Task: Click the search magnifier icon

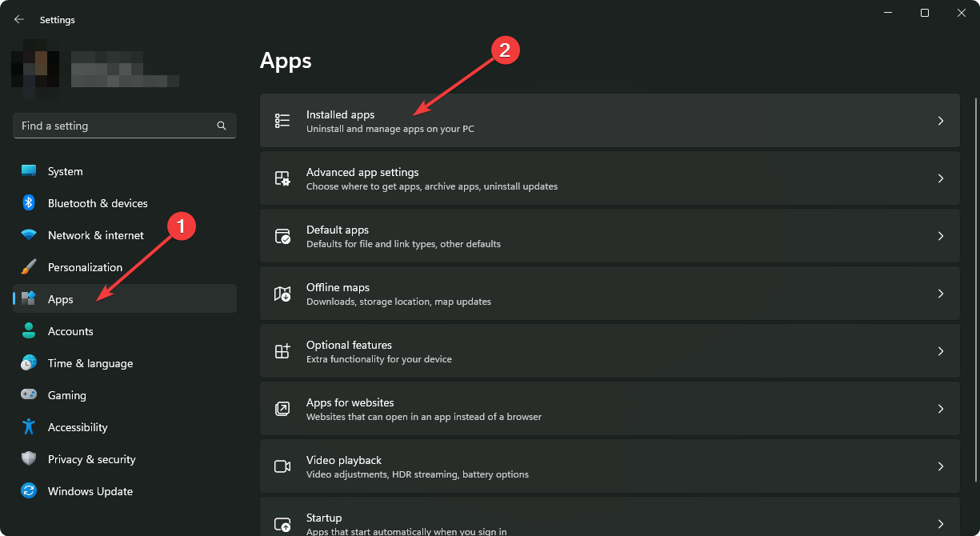Action: 222,126
